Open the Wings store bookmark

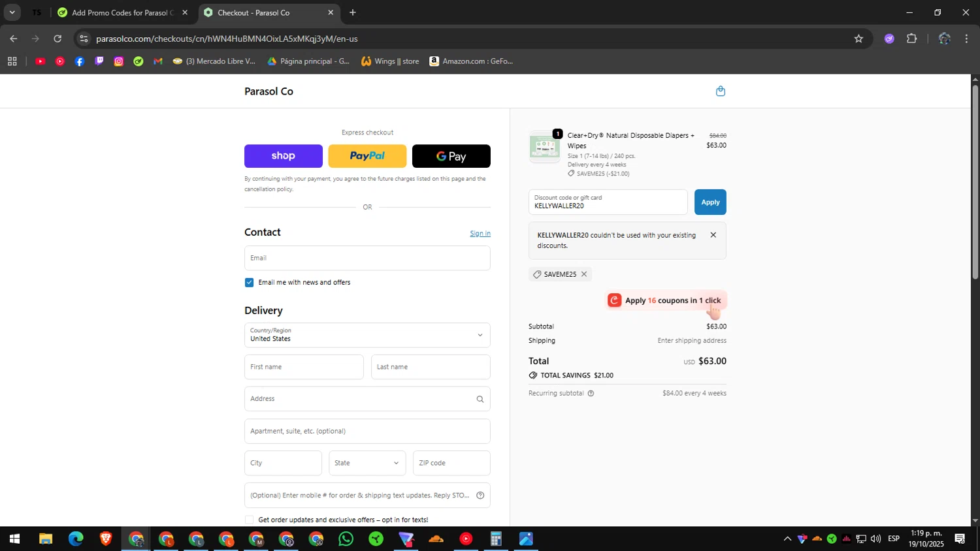click(390, 61)
